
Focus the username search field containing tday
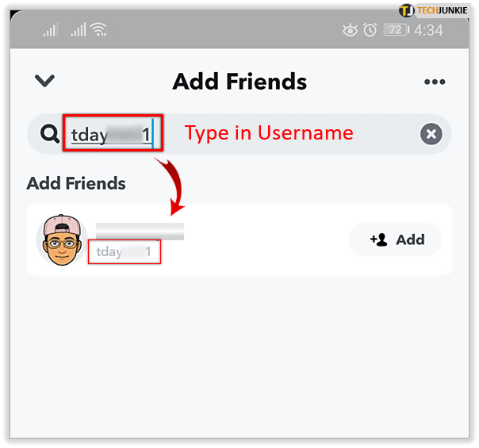click(113, 133)
